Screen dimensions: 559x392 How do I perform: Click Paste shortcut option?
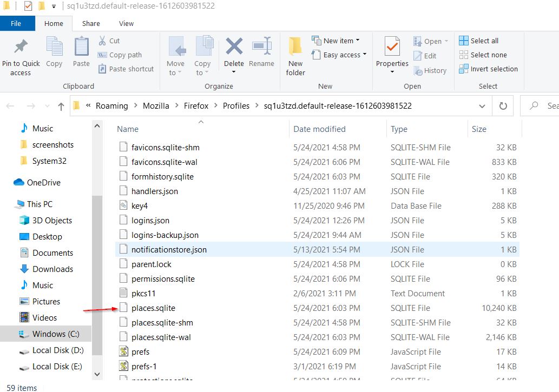tap(126, 69)
